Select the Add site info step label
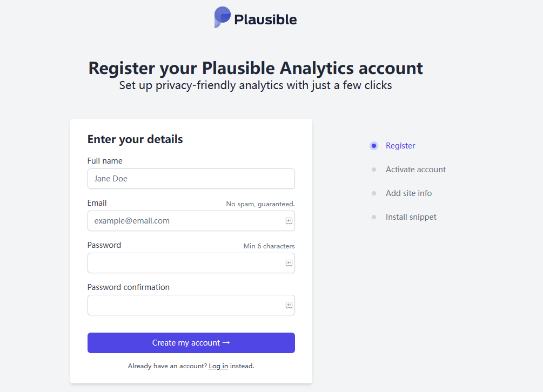Viewport: 543px width, 392px height. click(x=408, y=193)
